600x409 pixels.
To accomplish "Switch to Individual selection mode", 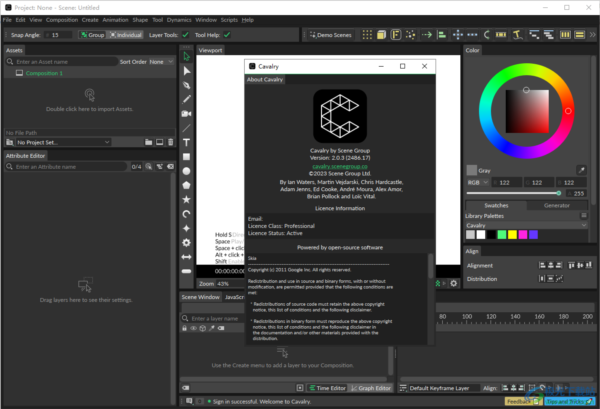I will click(x=126, y=35).
